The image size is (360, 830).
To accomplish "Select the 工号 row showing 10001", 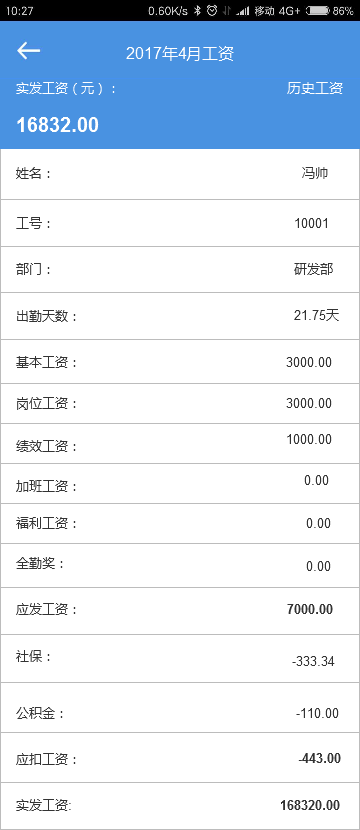I will 180,223.
